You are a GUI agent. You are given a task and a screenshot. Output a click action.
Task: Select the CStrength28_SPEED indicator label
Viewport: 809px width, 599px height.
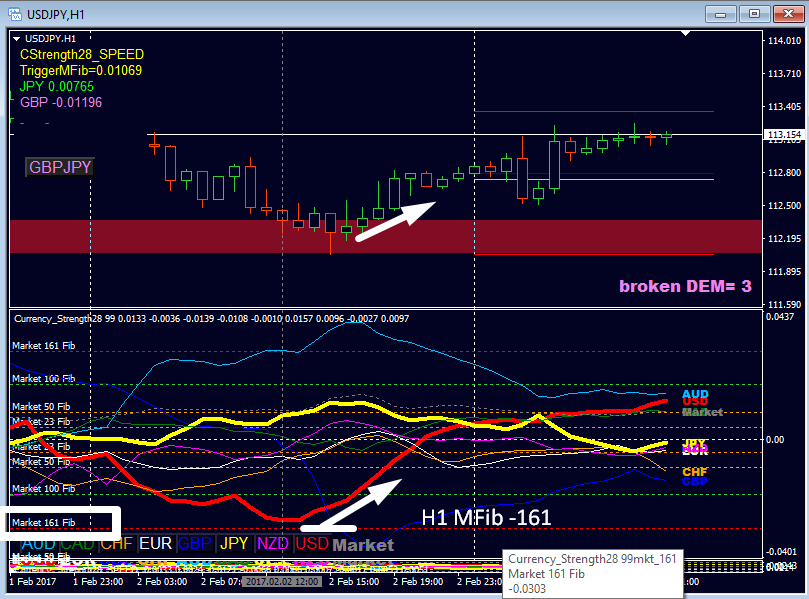[82, 54]
